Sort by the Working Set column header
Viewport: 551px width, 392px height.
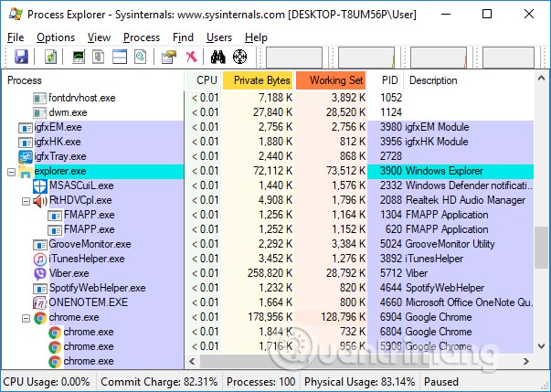(x=331, y=80)
